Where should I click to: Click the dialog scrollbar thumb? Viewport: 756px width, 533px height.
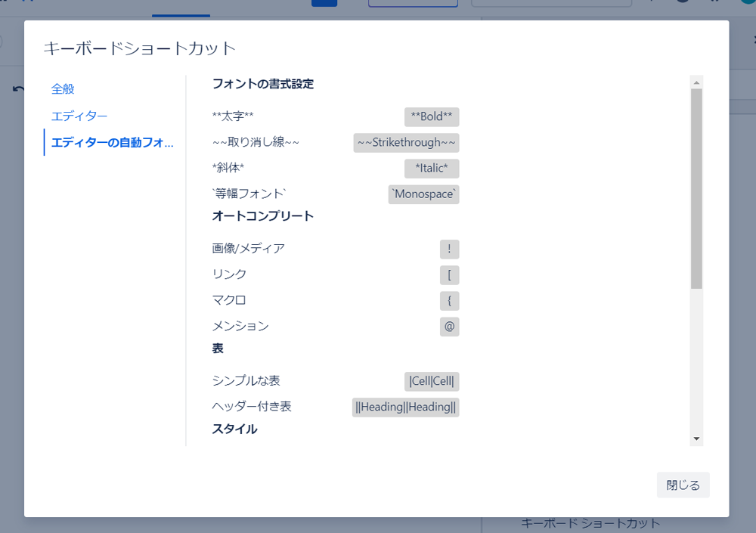(696, 188)
